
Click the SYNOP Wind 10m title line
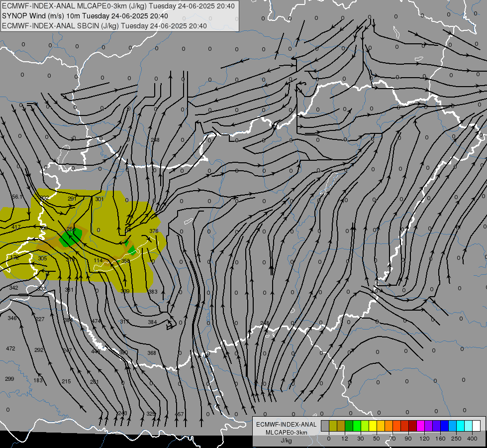[x=85, y=16]
